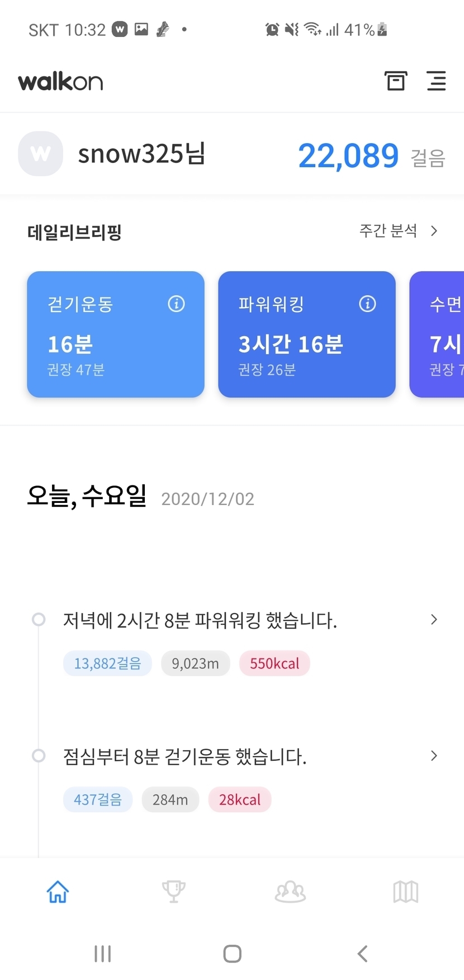Expand the evening power walking entry chevron
Image resolution: width=464 pixels, height=980 pixels.
(x=434, y=619)
